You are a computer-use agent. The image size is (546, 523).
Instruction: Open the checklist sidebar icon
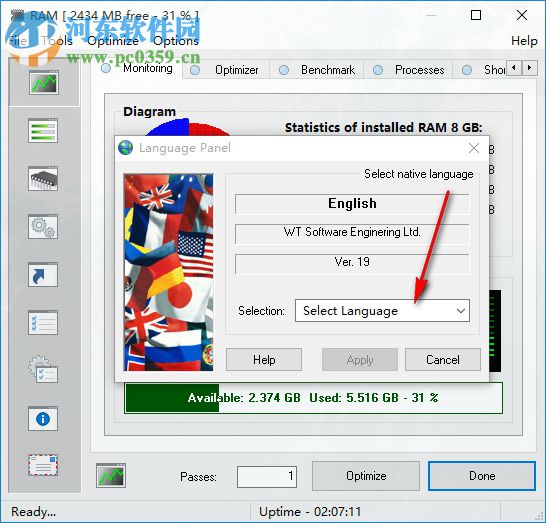(x=43, y=323)
